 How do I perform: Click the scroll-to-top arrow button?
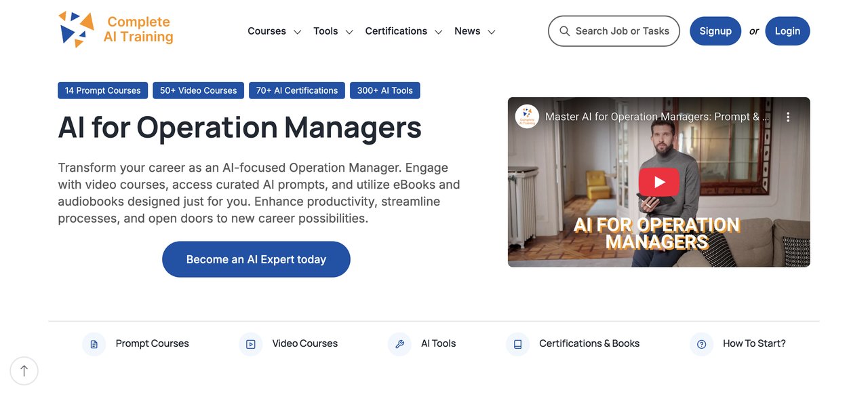[x=24, y=371]
